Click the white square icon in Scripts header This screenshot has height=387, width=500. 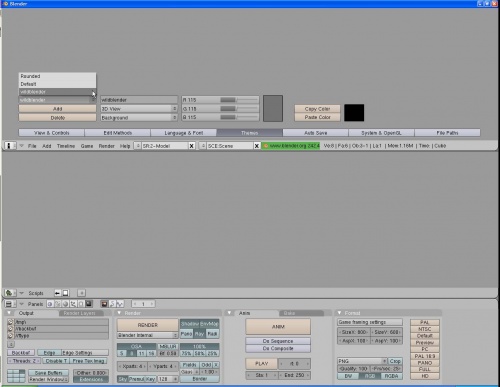click(65, 293)
